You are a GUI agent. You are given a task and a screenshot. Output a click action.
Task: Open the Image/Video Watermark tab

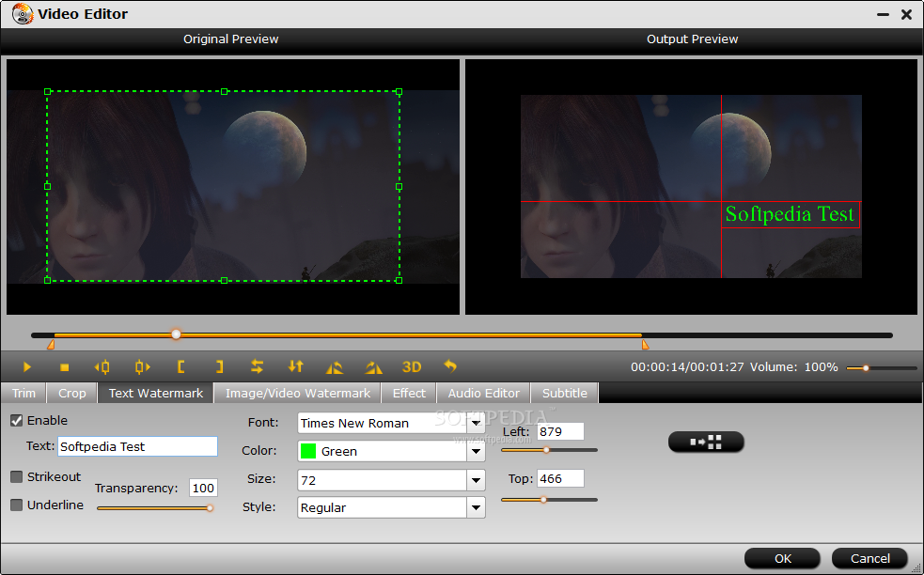(x=298, y=393)
